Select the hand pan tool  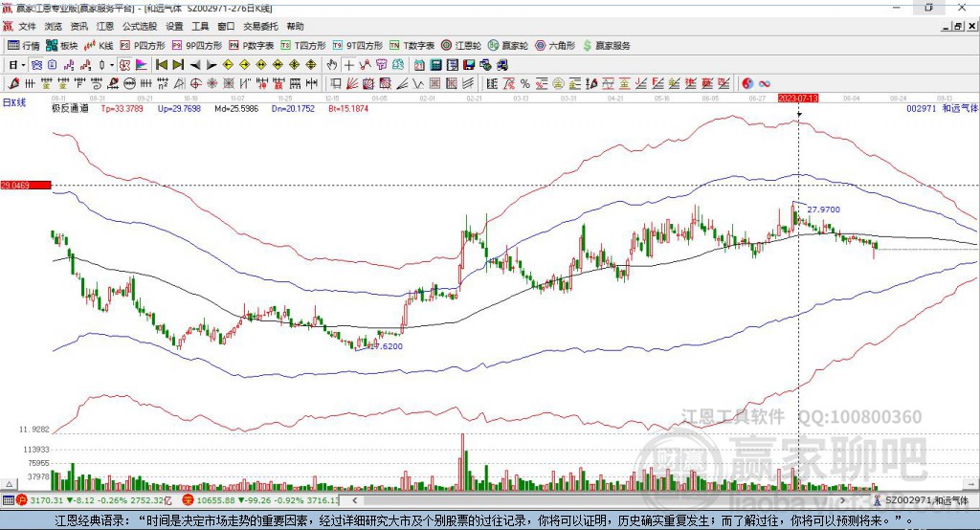[x=332, y=65]
